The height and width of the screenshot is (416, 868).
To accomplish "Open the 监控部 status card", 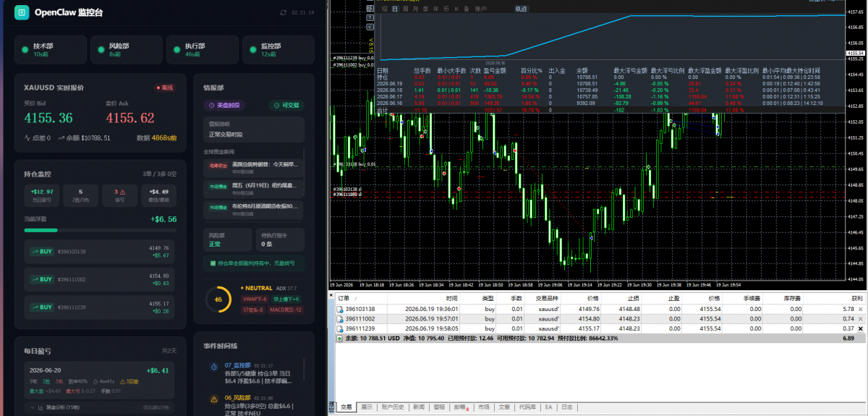I will point(278,50).
